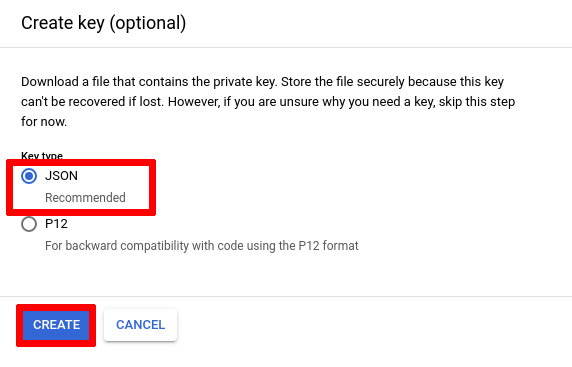Click the paragraph about downloading the private key
Viewport: 572px width, 367px height.
pyautogui.click(x=268, y=101)
